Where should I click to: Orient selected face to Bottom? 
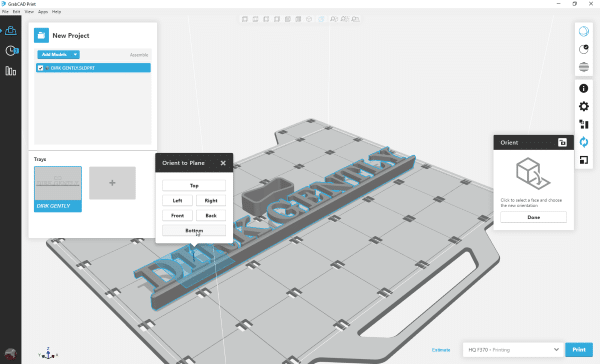[194, 230]
